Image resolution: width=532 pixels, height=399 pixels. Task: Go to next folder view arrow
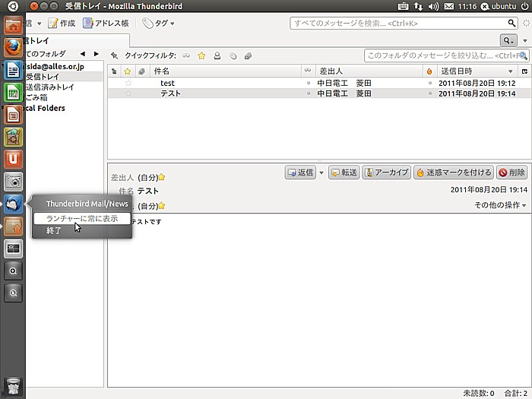97,54
